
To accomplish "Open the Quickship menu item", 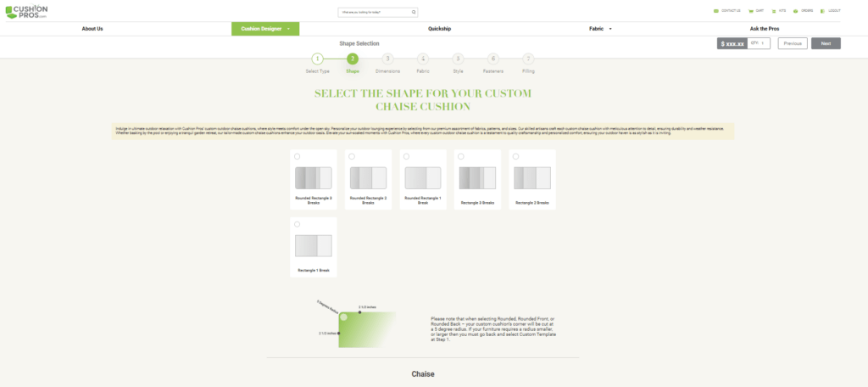I will click(x=439, y=29).
